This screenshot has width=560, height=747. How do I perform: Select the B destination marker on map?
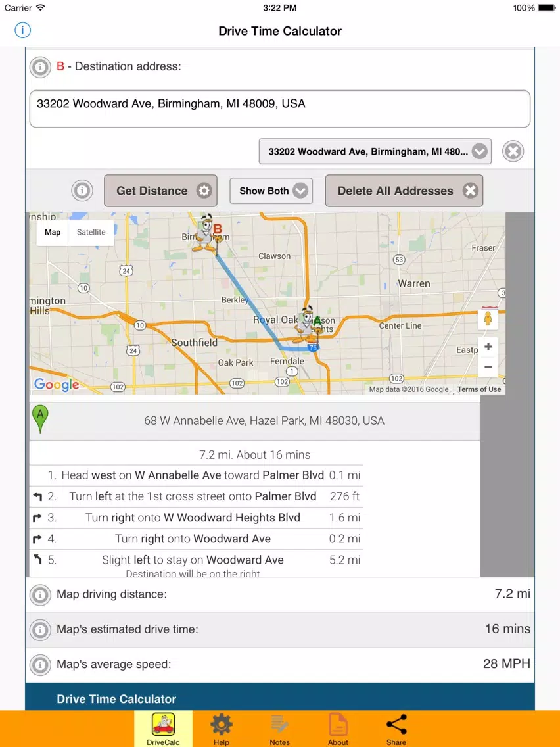click(x=207, y=233)
